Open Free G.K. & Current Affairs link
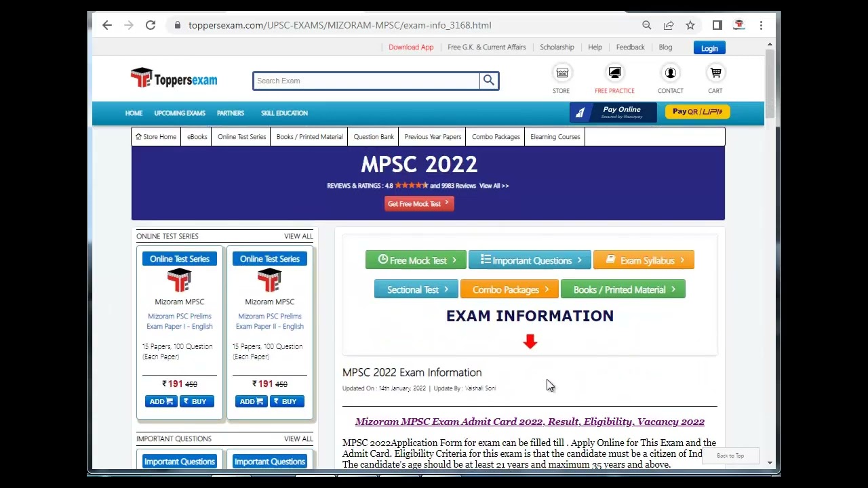868x488 pixels. point(487,47)
